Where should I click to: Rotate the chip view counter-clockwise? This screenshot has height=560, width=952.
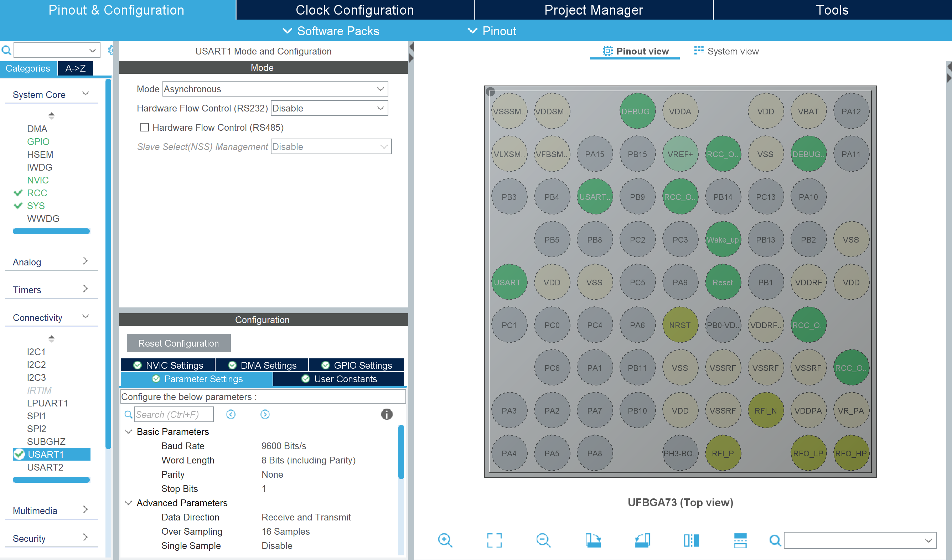(642, 540)
